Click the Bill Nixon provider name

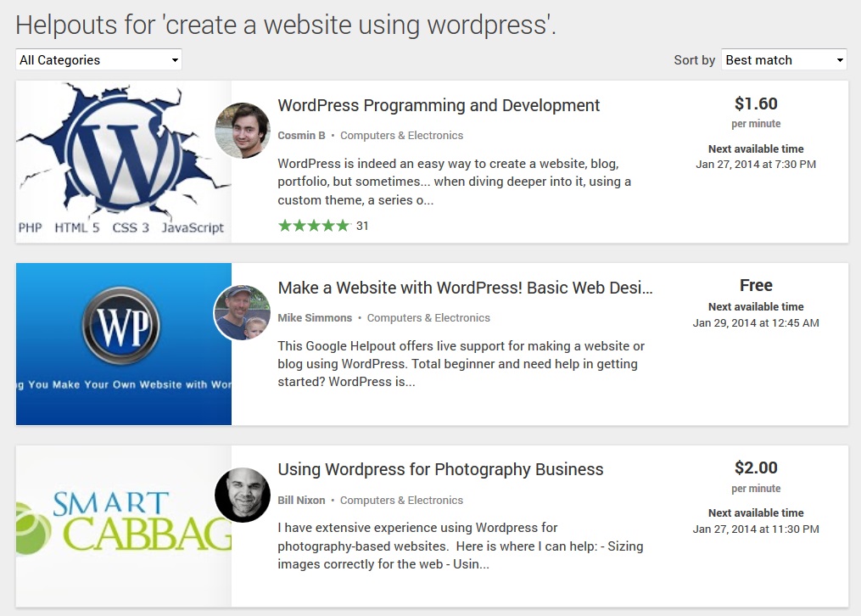coord(301,501)
